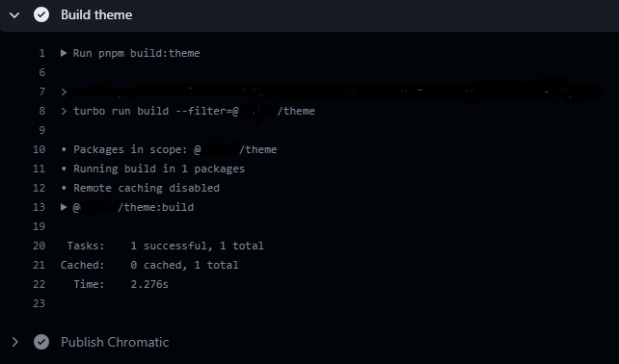Select log line number 20

[40, 246]
